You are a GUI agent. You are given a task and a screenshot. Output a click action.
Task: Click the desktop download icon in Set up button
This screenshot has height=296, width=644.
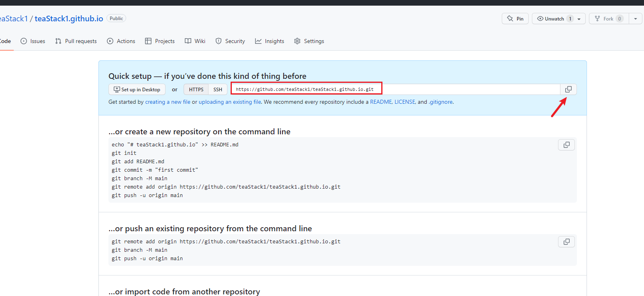pos(117,89)
